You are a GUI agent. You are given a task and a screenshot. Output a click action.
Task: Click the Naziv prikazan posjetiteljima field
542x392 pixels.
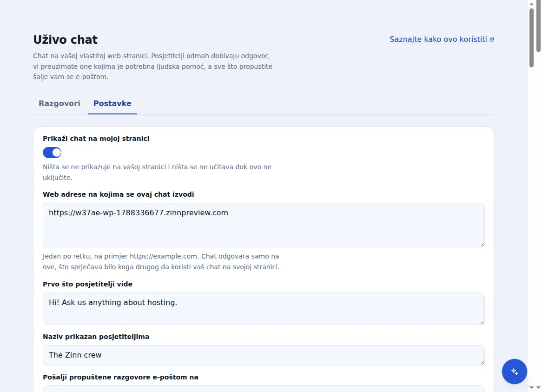tap(264, 355)
